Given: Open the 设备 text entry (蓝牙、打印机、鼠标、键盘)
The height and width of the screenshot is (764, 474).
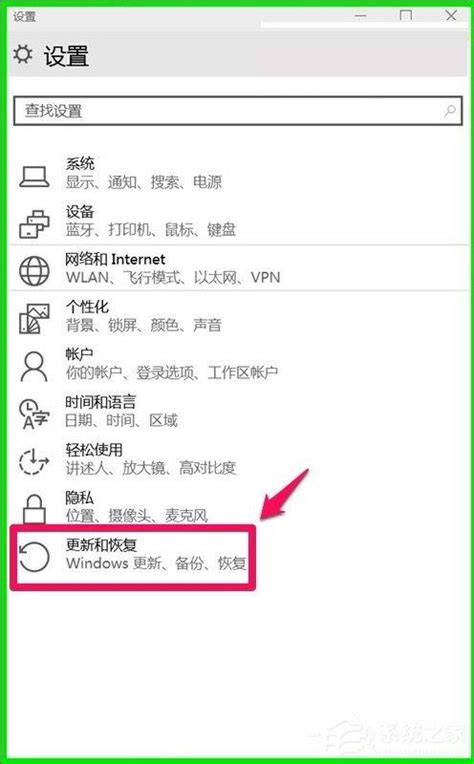Looking at the screenshot, I should pos(151,221).
